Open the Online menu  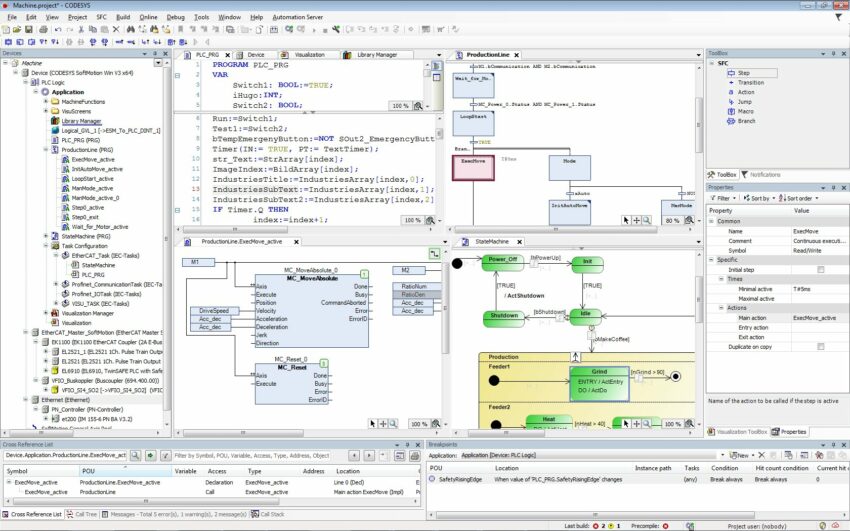point(148,17)
